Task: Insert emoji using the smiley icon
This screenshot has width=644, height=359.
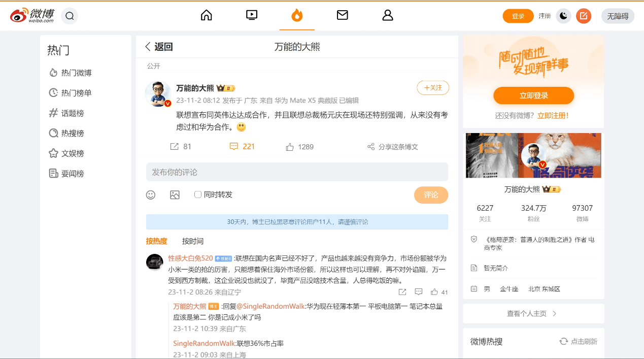Action: pyautogui.click(x=151, y=195)
